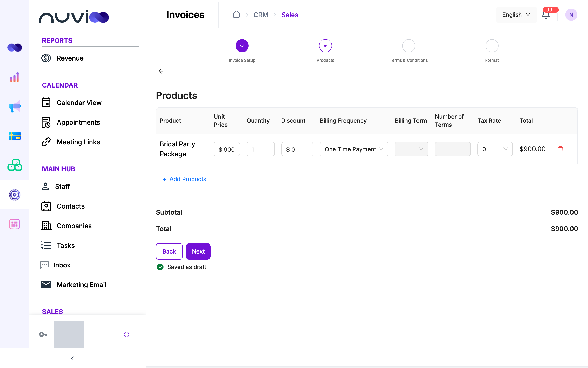Screen dimensions: 588x368
Task: Click the Quantity field showing 1
Action: tap(261, 149)
